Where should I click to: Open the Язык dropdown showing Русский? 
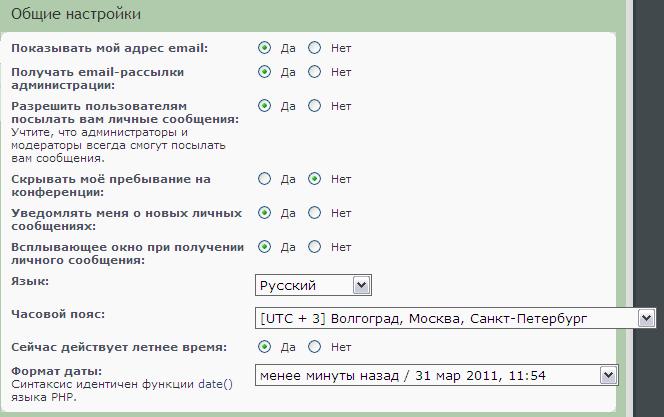313,286
